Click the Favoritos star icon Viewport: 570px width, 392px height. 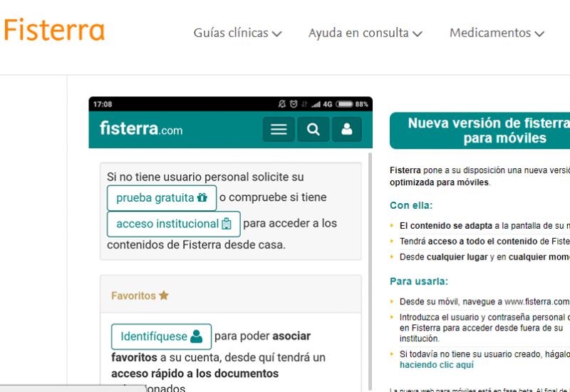(x=164, y=295)
